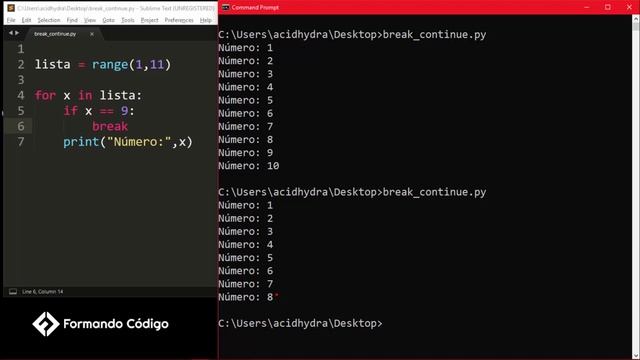Click the 'if' keyword on line 5

71,111
